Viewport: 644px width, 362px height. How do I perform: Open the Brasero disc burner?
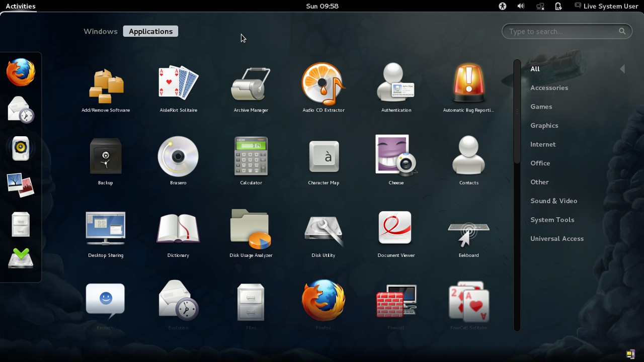pos(178,156)
